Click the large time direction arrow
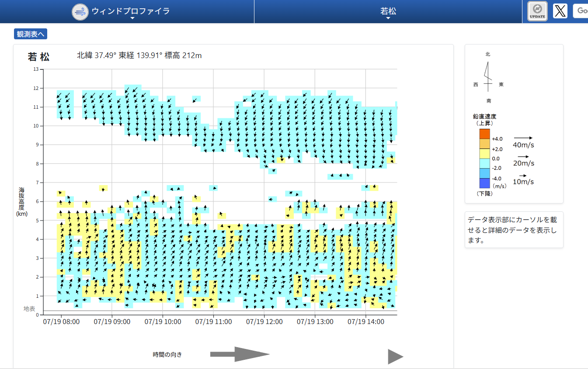 tap(240, 354)
